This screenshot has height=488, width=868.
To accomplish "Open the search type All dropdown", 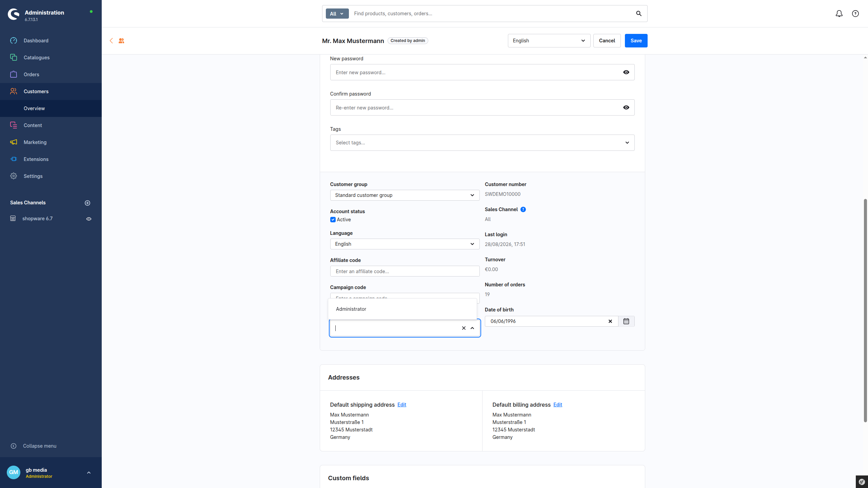I will 337,14.
